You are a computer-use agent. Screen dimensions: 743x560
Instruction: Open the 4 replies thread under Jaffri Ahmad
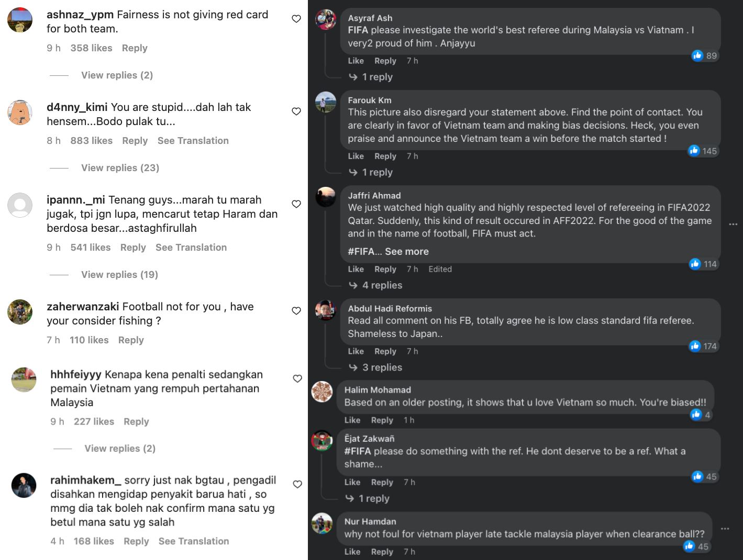(382, 285)
